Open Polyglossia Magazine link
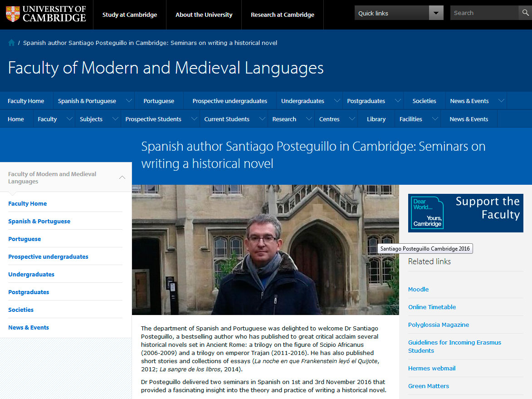Screen dimensions: 532x399 (x=439, y=325)
